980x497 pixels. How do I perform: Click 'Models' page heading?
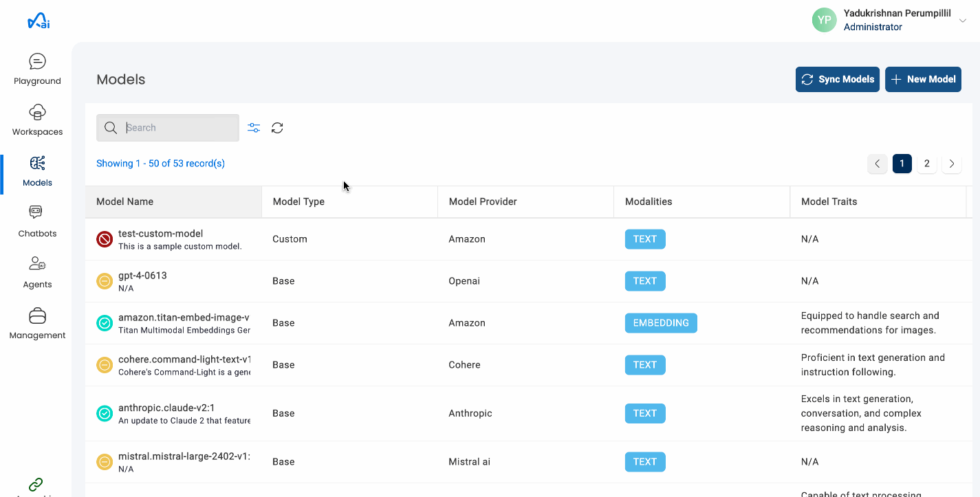tap(121, 80)
